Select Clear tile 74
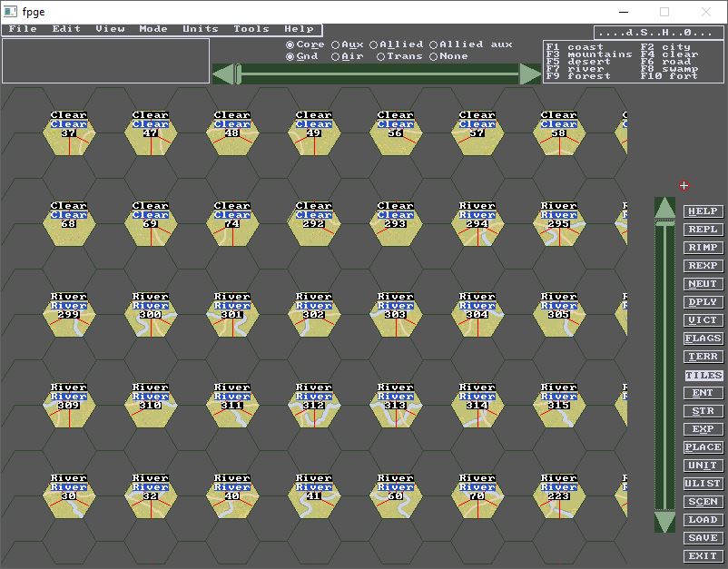 [x=232, y=224]
